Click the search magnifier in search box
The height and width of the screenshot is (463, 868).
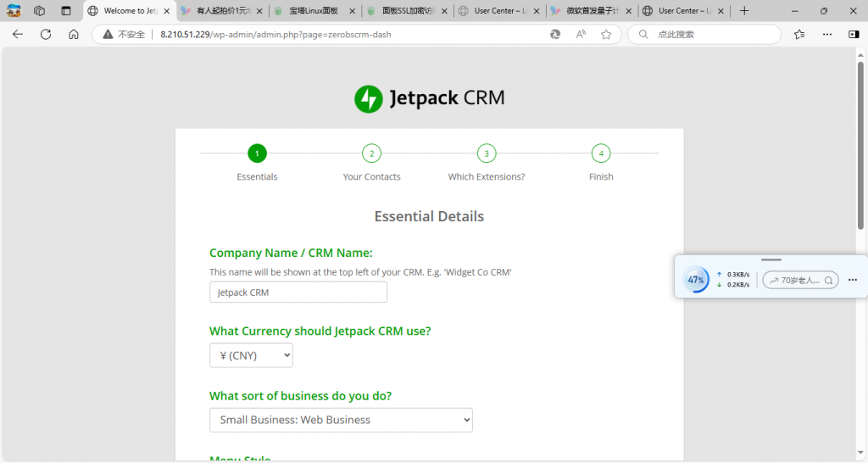[643, 34]
